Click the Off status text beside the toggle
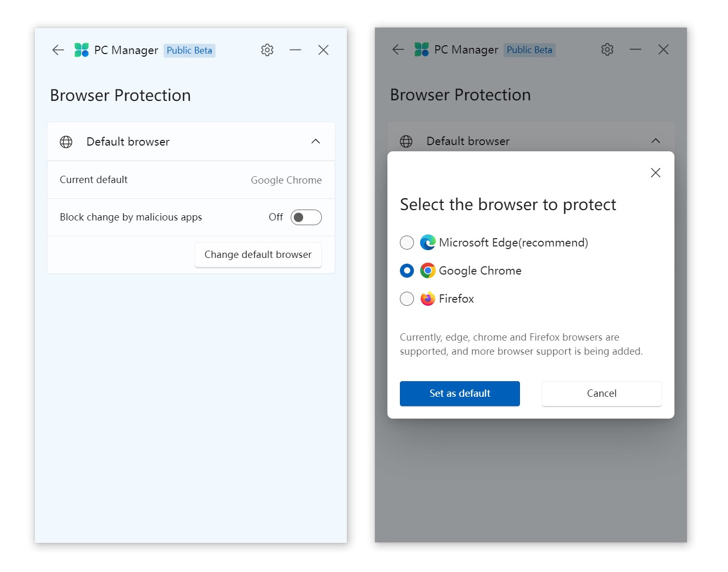Viewport: 728px width, 572px height. point(276,217)
